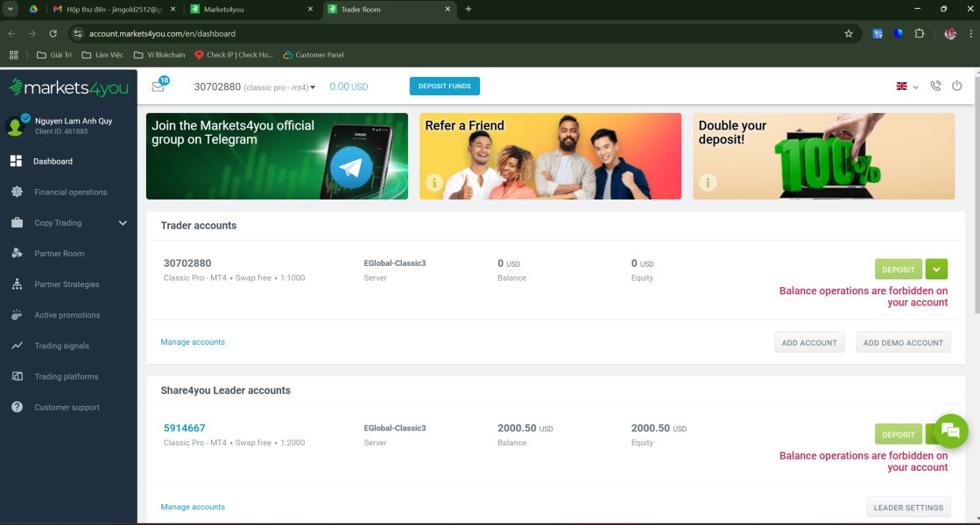
Task: Click the markets4you logo
Action: [68, 88]
